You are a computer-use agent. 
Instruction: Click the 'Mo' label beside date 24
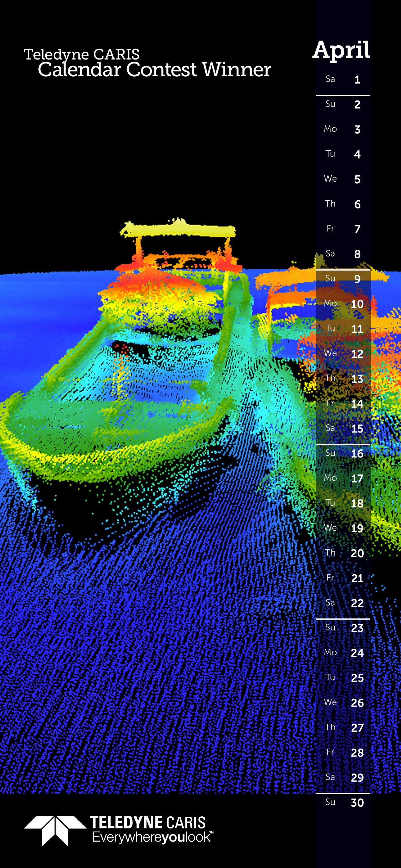[x=330, y=652]
